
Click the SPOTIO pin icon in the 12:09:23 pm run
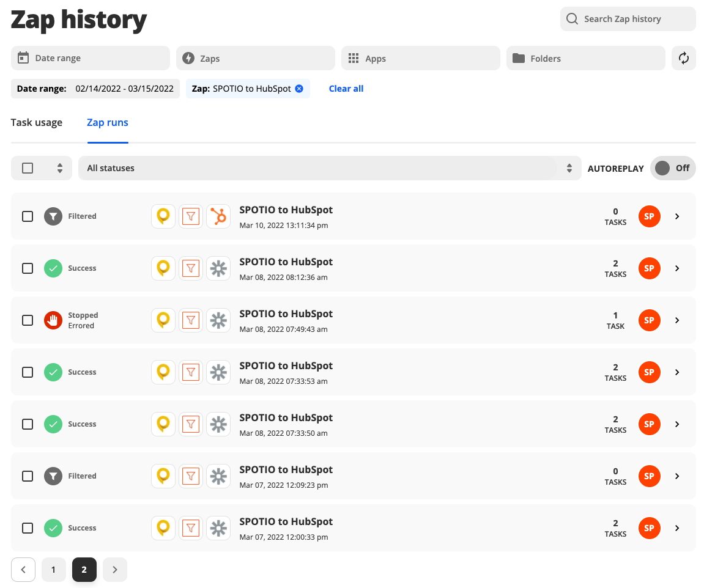point(163,476)
